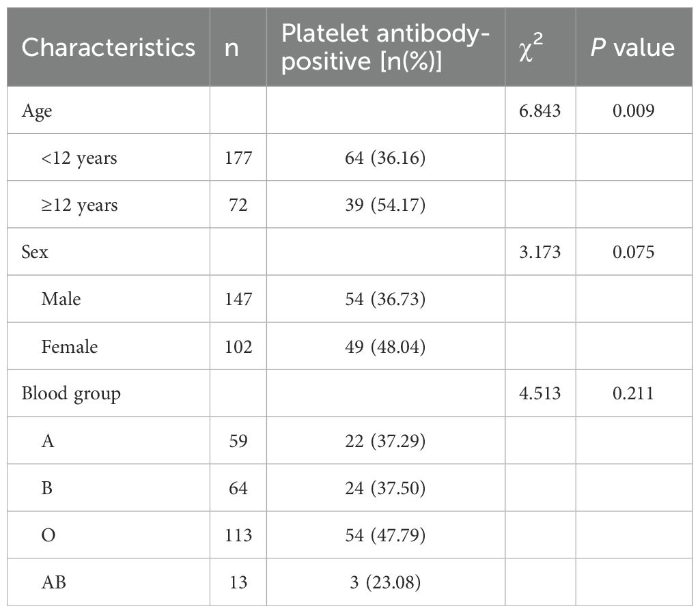Select the cell showing 3 (23.08)
This screenshot has width=700, height=613.
click(x=385, y=582)
